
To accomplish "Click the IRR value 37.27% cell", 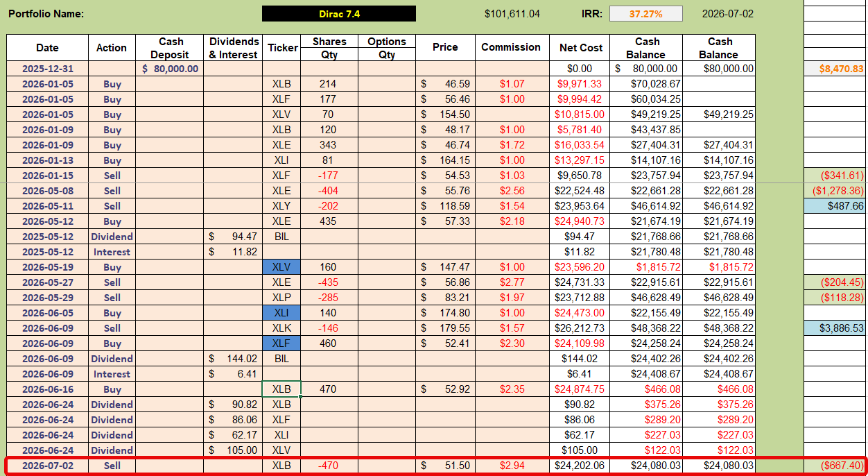I will pos(645,14).
